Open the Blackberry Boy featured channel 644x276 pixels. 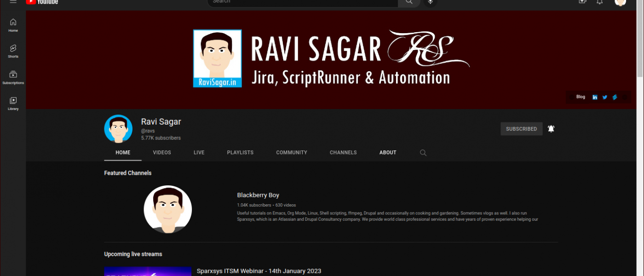[258, 195]
